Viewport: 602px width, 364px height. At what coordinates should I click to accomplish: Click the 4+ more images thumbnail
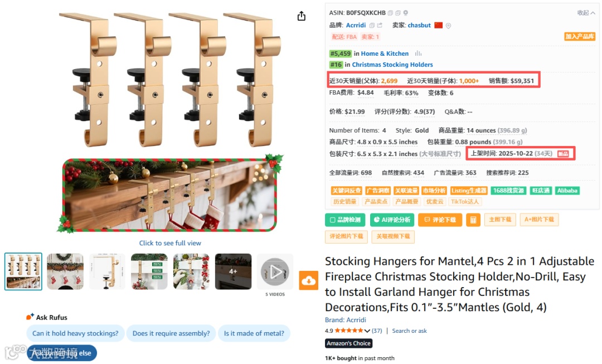click(x=233, y=271)
